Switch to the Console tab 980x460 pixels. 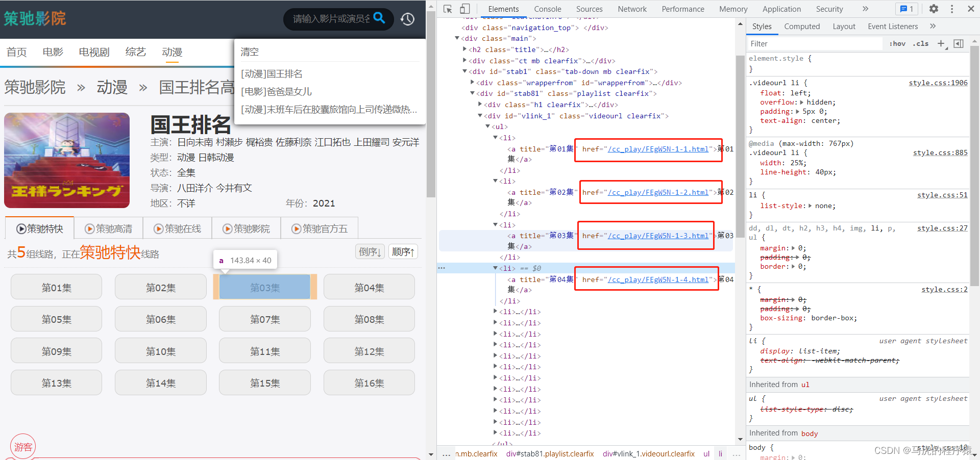point(548,9)
